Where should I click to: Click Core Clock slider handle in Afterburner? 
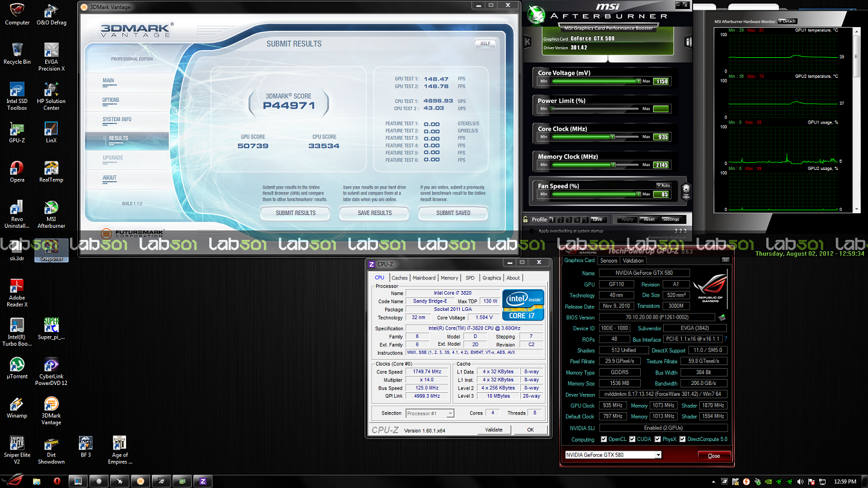[x=612, y=137]
